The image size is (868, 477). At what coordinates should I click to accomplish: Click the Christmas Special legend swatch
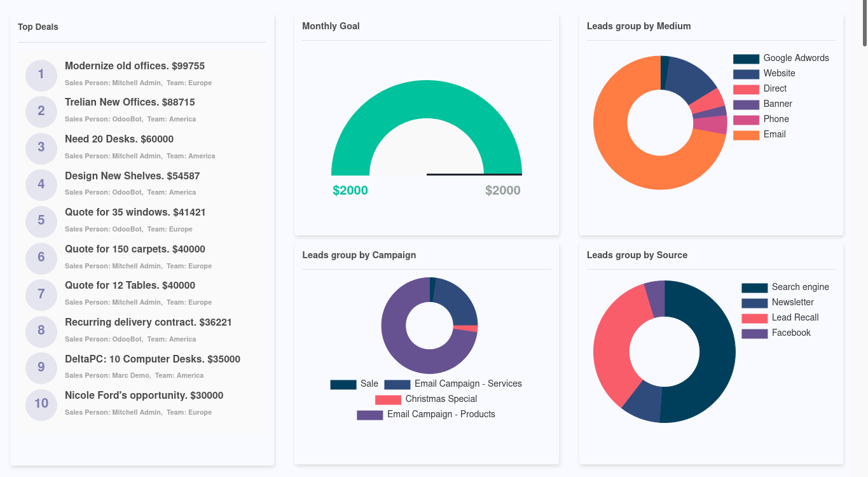388,399
